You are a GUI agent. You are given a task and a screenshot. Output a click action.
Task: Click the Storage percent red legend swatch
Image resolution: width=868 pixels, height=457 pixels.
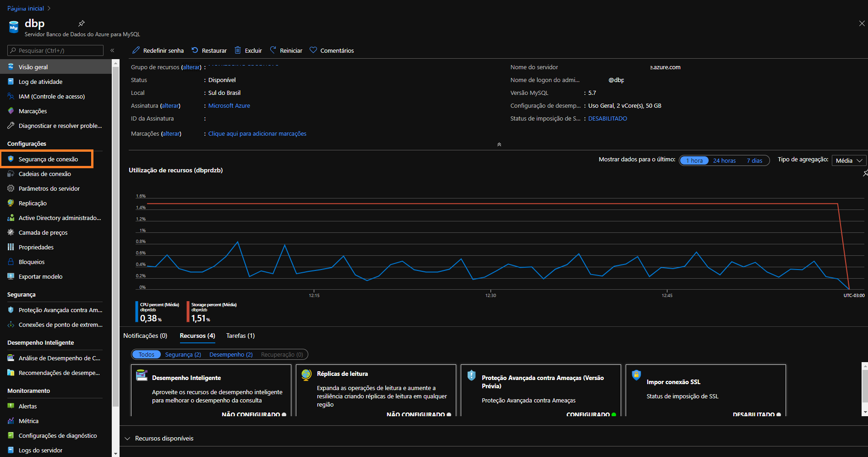(188, 312)
